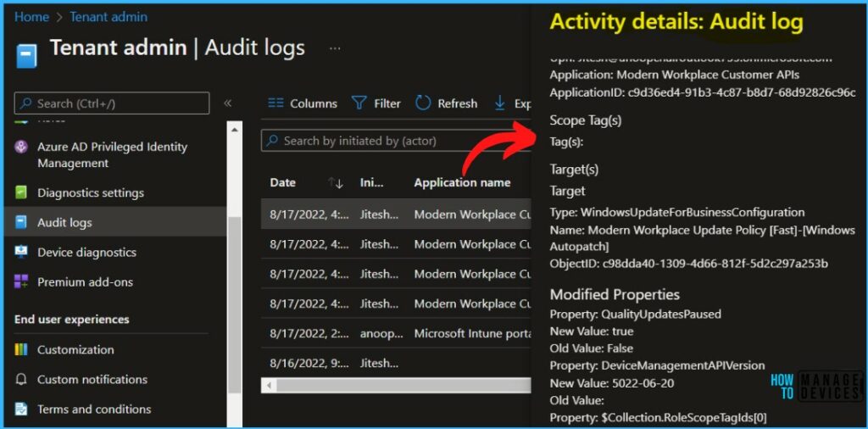Click the Modified Properties heading
868x429 pixels.
(x=615, y=294)
